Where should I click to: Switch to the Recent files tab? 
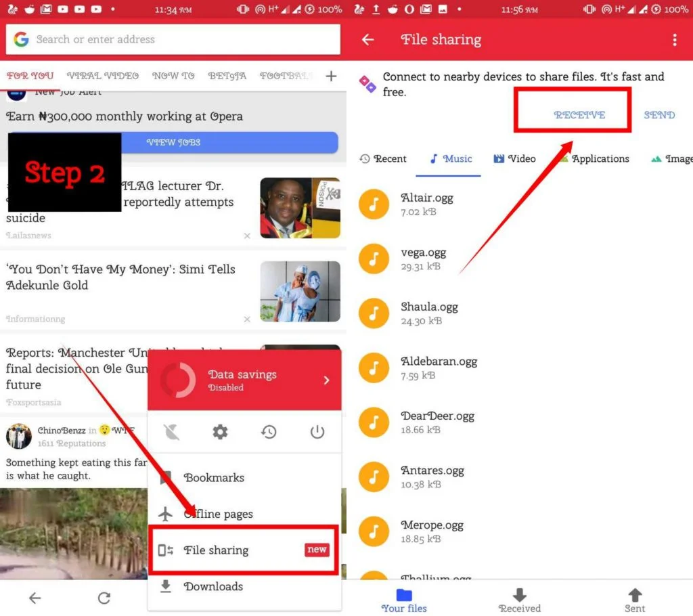pyautogui.click(x=383, y=159)
